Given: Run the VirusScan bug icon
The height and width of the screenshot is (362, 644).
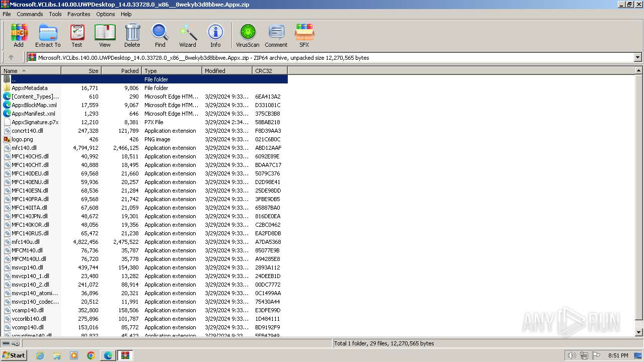Looking at the screenshot, I should tap(248, 36).
